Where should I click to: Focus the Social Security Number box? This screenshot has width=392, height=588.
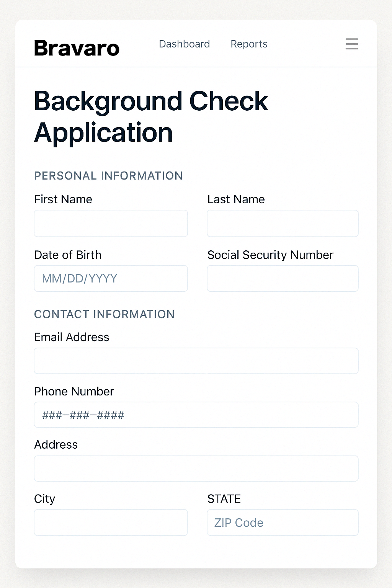coord(283,278)
